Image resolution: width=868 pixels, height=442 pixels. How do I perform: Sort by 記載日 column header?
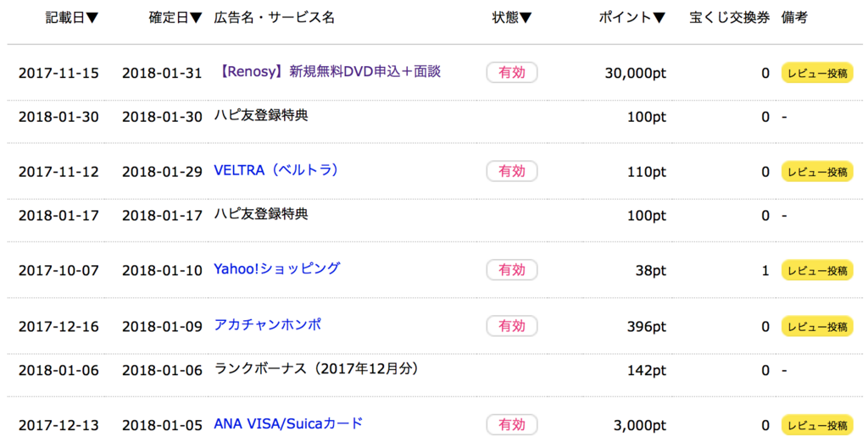[72, 18]
